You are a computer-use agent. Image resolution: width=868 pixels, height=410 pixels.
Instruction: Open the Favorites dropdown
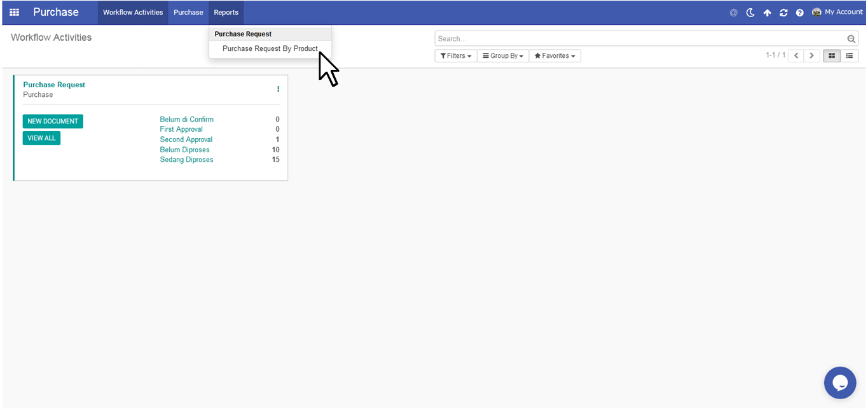pos(555,56)
